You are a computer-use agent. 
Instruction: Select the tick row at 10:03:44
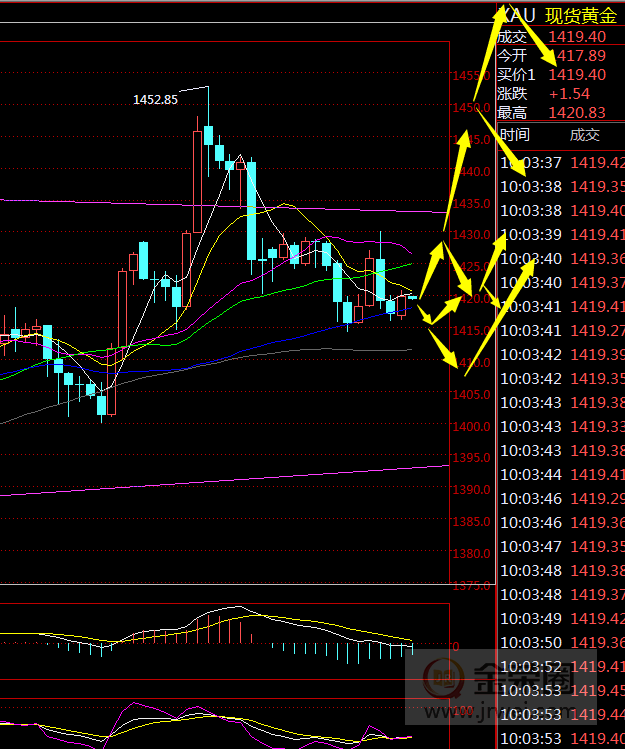tap(562, 474)
